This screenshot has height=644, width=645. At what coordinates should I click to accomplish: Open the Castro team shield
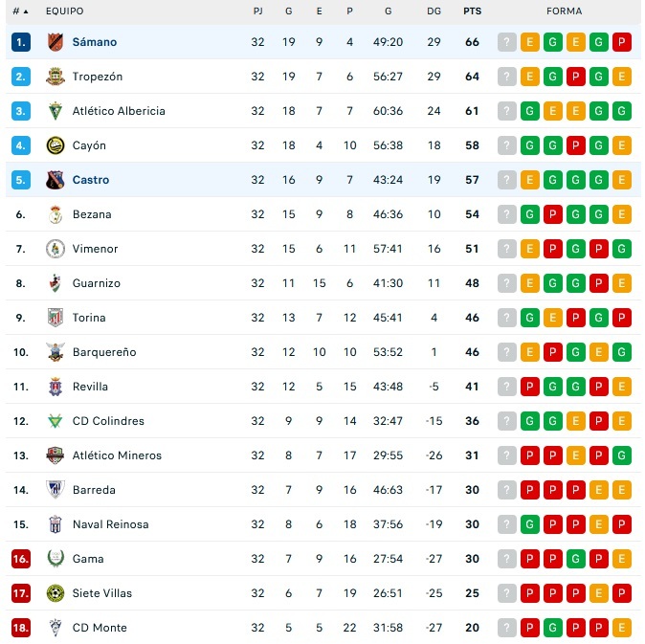click(56, 180)
